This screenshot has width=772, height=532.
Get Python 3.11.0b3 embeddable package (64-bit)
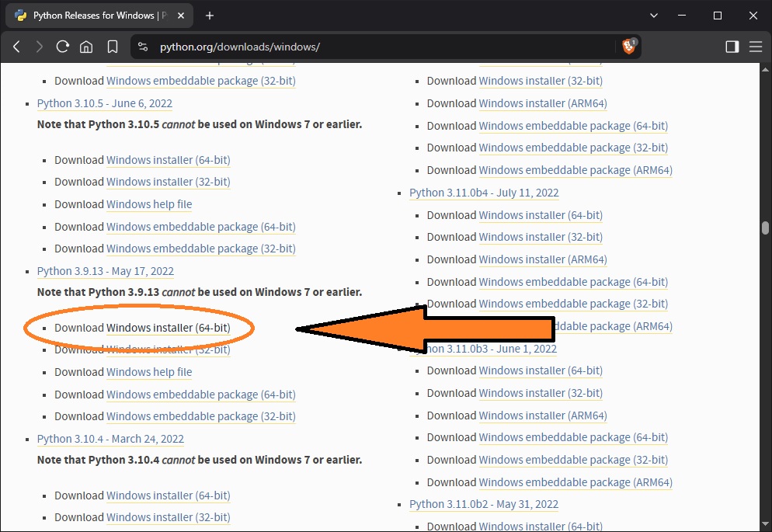coord(573,437)
